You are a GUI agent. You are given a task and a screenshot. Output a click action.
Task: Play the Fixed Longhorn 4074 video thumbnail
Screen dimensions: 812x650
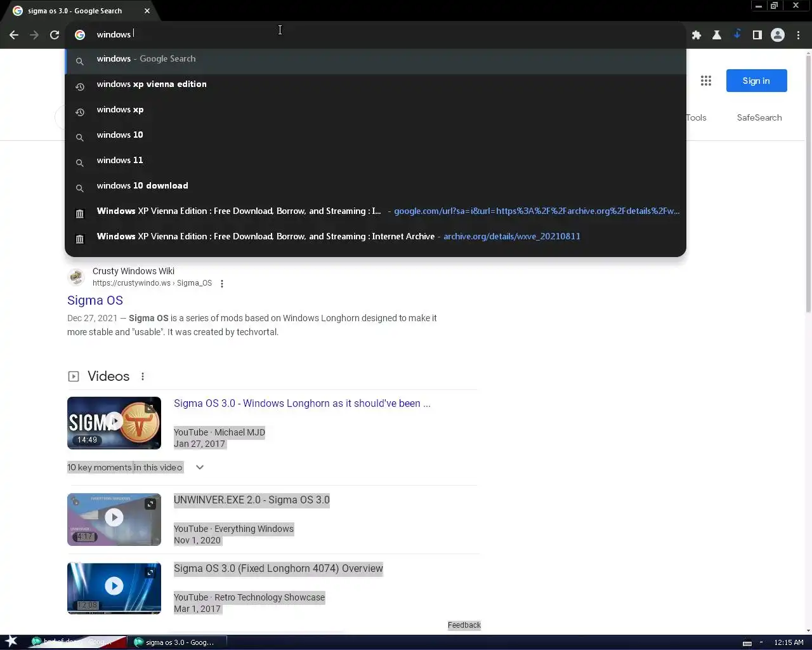(114, 588)
